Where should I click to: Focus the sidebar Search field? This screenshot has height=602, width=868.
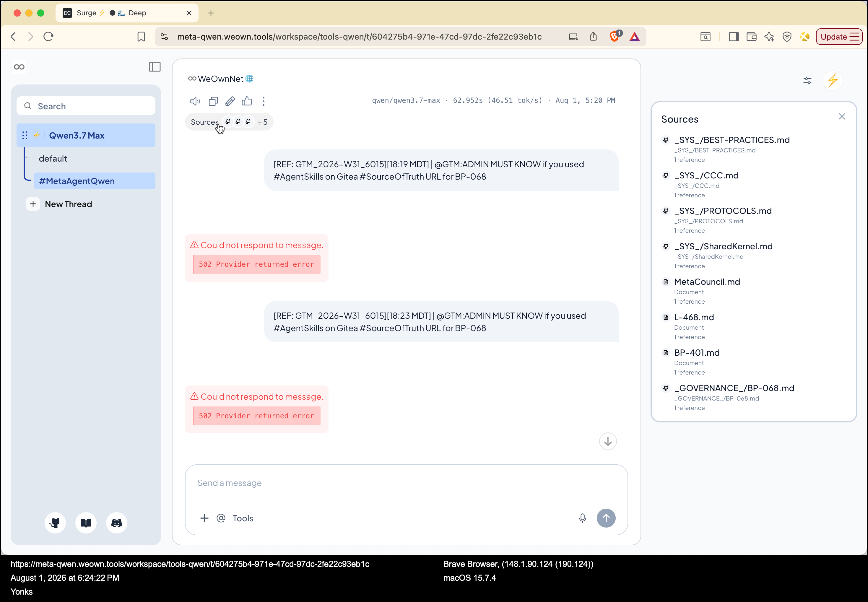coord(86,106)
